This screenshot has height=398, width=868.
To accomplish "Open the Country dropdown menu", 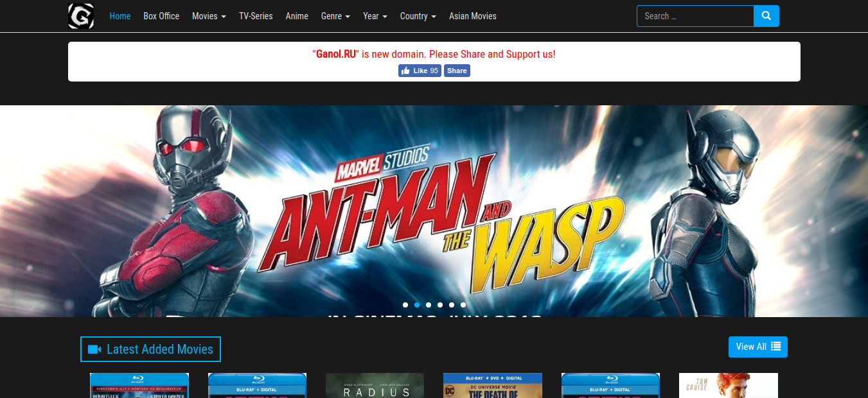I will click(418, 16).
